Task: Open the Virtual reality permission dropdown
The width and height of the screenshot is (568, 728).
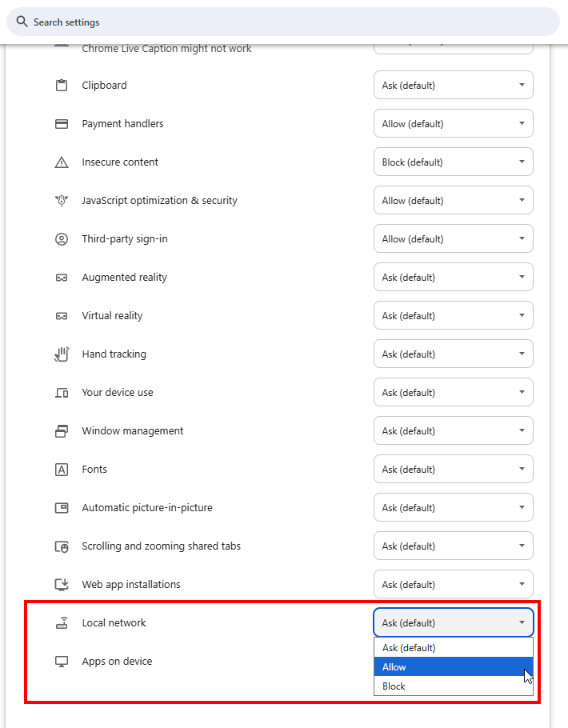Action: (x=454, y=315)
